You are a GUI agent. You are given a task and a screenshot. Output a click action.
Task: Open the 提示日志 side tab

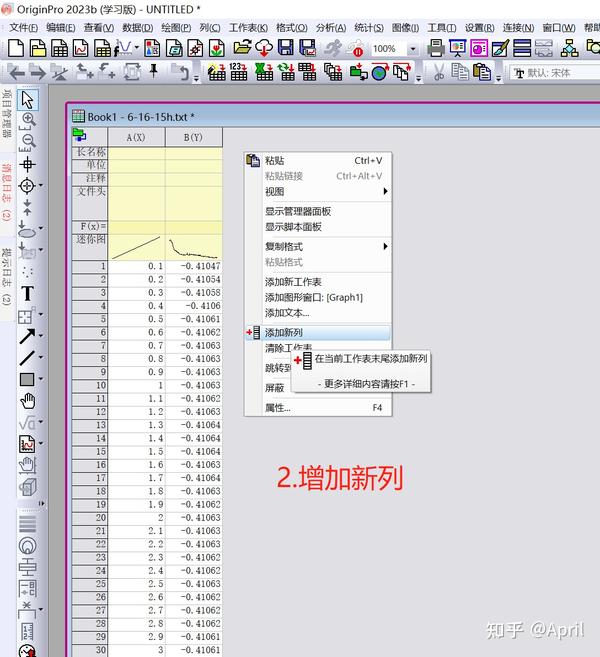[6, 277]
